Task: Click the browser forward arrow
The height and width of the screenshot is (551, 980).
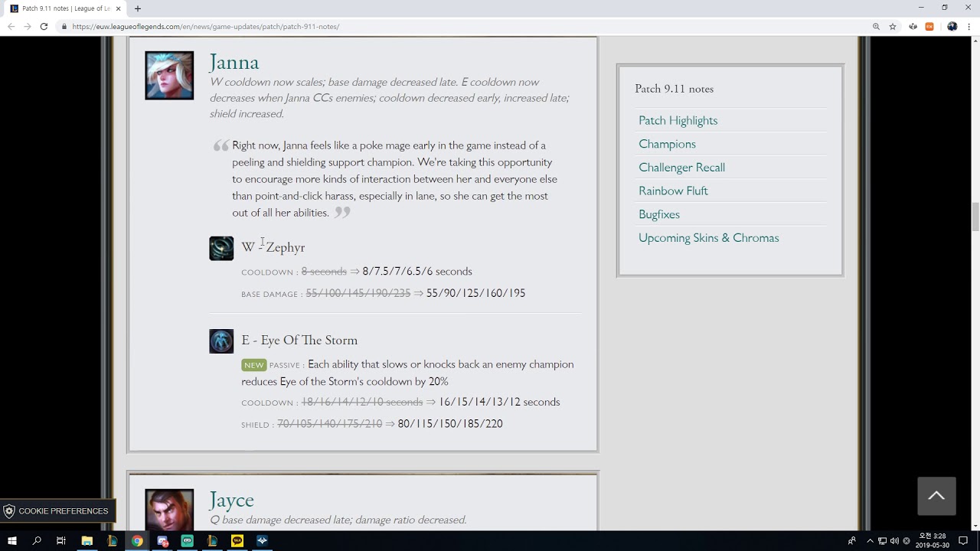Action: pyautogui.click(x=28, y=26)
